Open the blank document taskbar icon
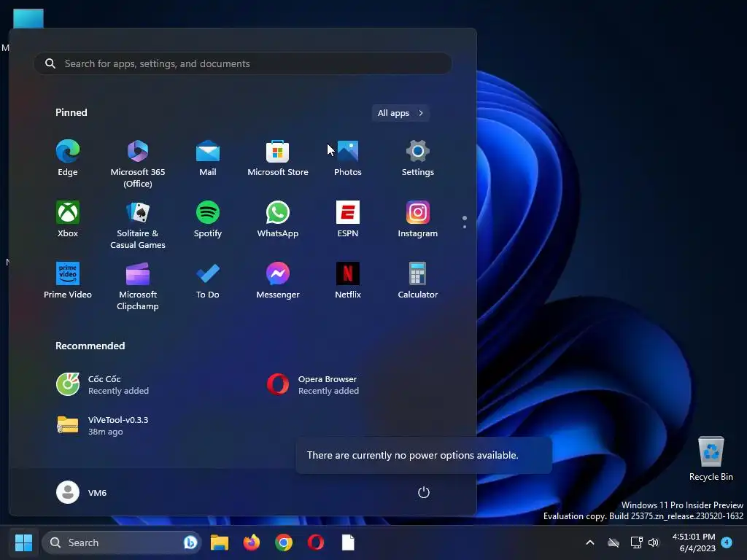The width and height of the screenshot is (747, 560). coord(348,542)
